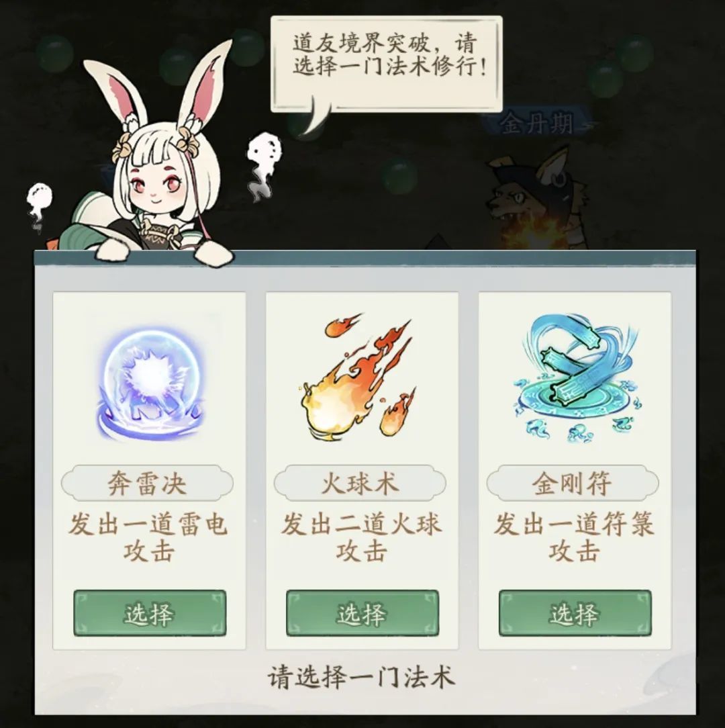Click the 金刚符 blue talisman scroll icon
The width and height of the screenshot is (725, 728).
point(577,378)
